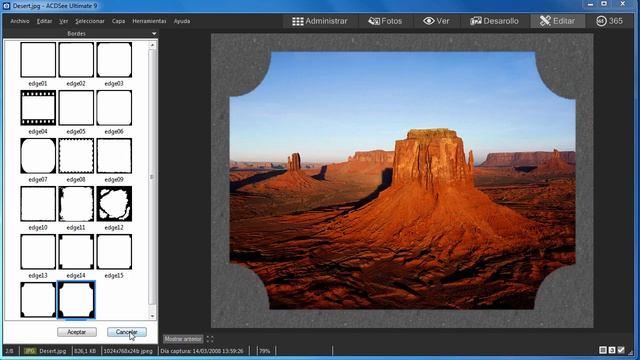
Task: Click the middle icon in status bar corner
Action: 612,350
